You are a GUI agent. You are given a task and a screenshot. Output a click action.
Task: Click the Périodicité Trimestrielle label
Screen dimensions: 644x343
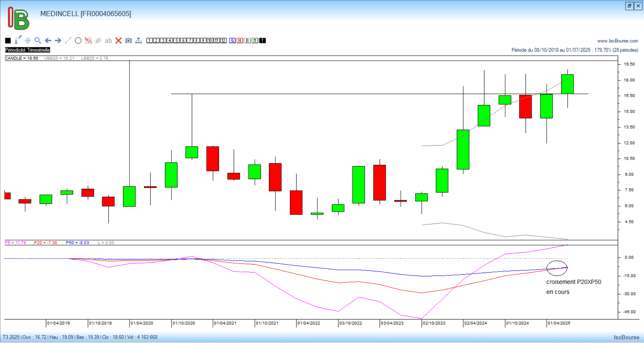[28, 50]
